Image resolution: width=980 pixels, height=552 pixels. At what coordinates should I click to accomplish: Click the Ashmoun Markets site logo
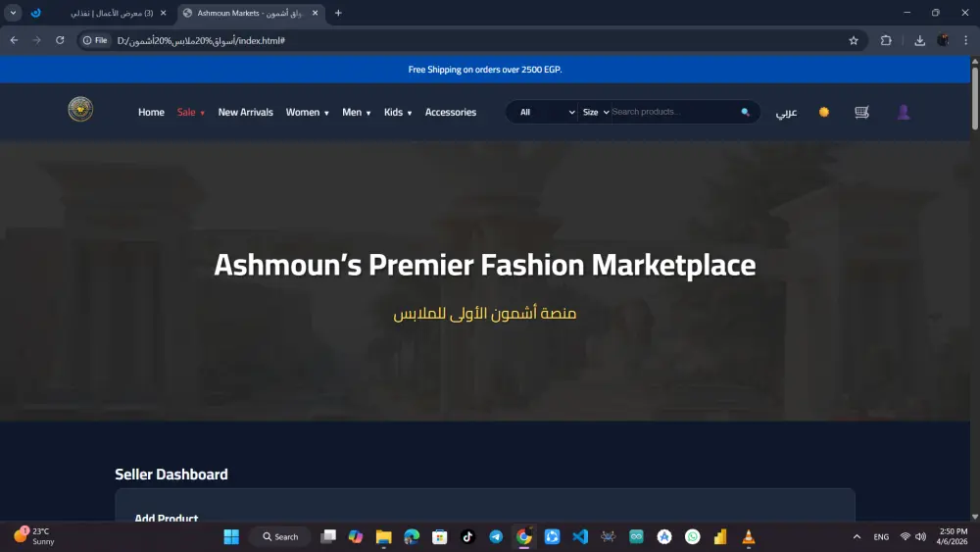coord(80,110)
